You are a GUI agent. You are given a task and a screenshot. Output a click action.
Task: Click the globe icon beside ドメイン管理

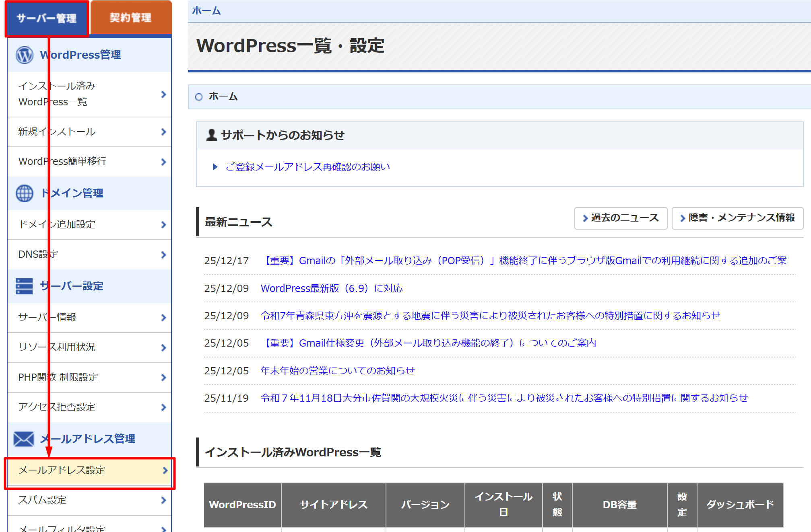[x=25, y=193]
